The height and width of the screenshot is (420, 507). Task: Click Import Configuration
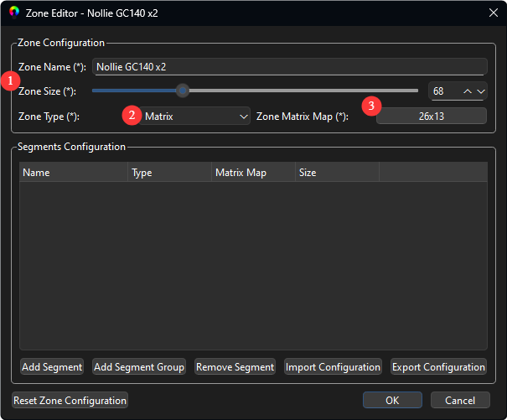pos(333,366)
